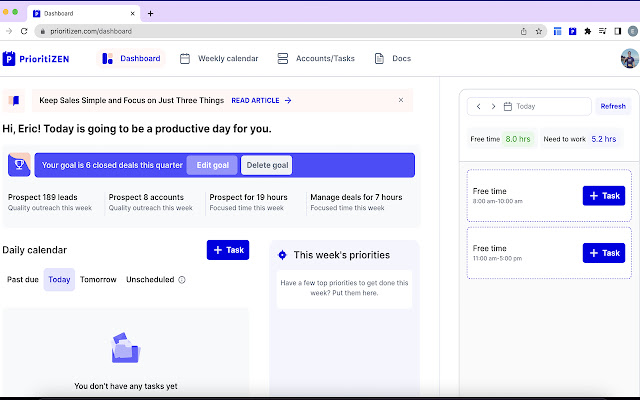Click 'Prospect 189 leads' goal stat
Viewport: 640px width, 400px height.
(x=50, y=202)
